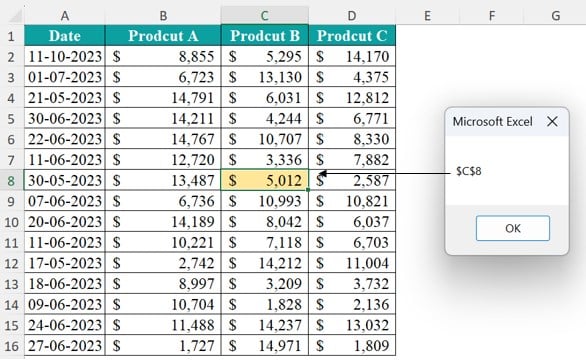586x360 pixels.
Task: Select the entire sheet via corner triangle
Action: [15, 16]
